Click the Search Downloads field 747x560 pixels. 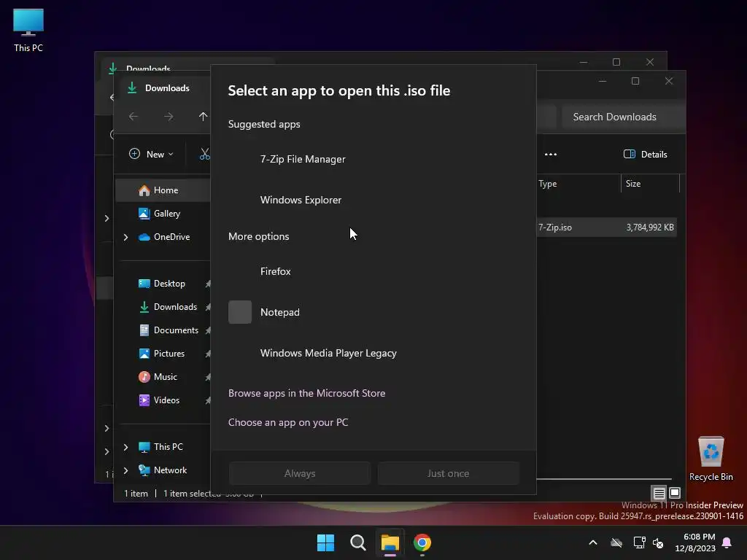point(624,117)
